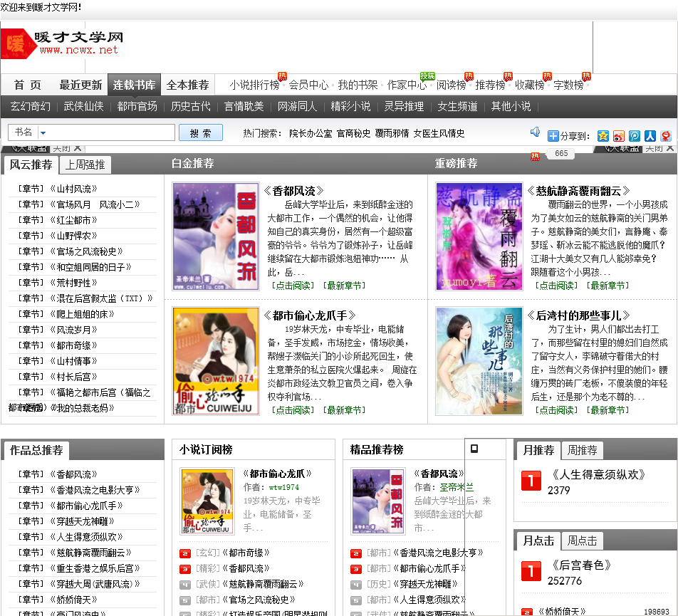This screenshot has width=678, height=616.
Task: Click hot search term 女医生风情史
Action: 439,134
